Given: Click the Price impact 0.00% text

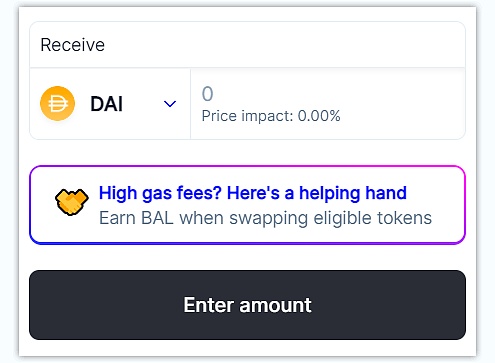Looking at the screenshot, I should pyautogui.click(x=271, y=116).
